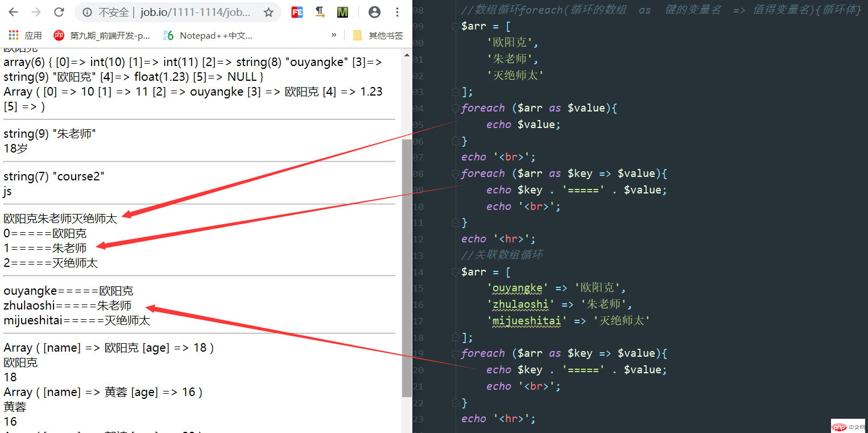Screen dimensions: 868x433
Task: Open the 第九期_前端开发 php bookmark
Action: (102, 35)
